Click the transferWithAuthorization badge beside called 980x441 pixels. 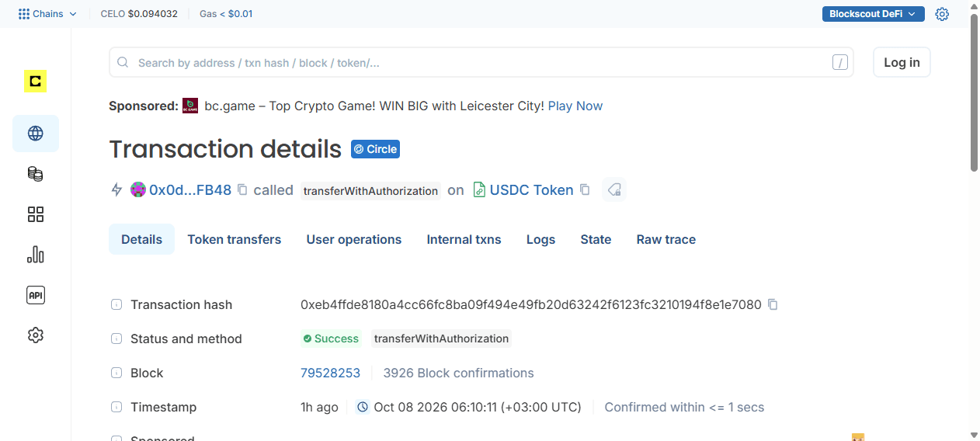coord(370,190)
